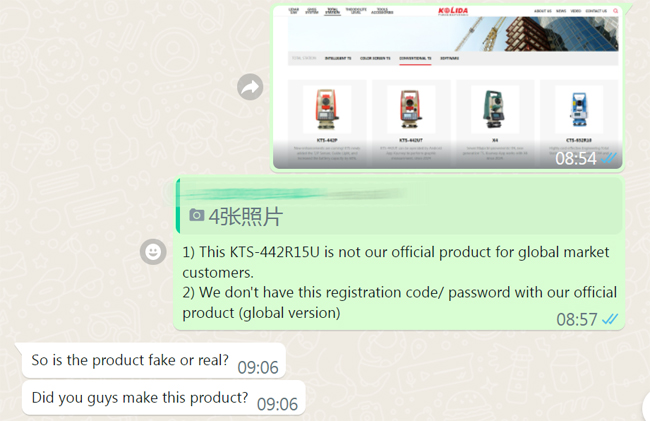Screen dimensions: 650x421
Task: Select the Color Screen TS tab
Action: (x=375, y=58)
